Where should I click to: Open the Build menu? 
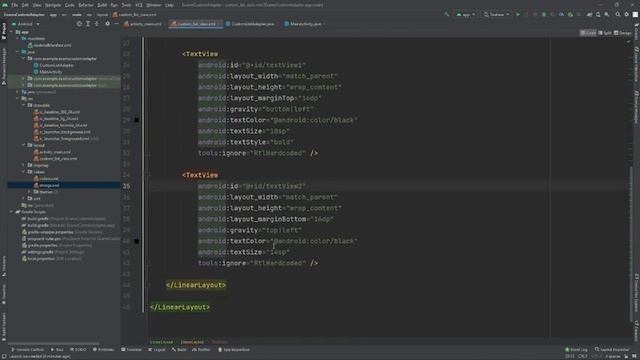102,5
